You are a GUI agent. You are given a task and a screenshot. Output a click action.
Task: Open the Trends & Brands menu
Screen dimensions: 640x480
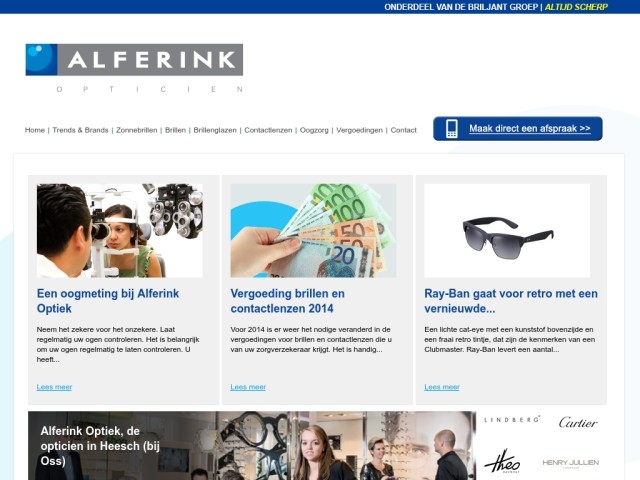80,130
